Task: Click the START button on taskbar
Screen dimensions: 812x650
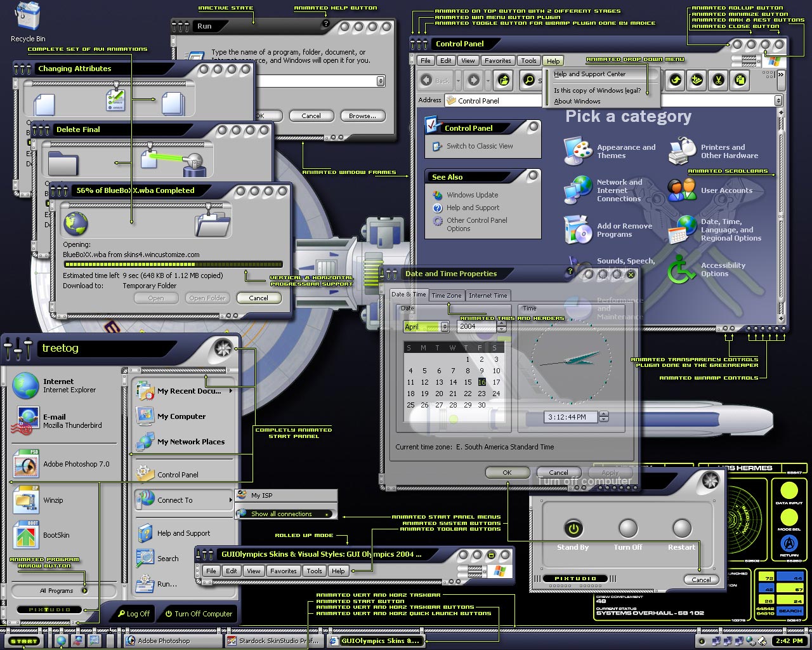Action: pos(24,641)
